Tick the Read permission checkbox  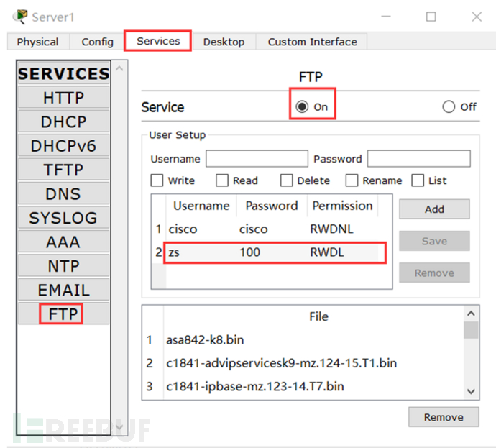click(x=221, y=180)
